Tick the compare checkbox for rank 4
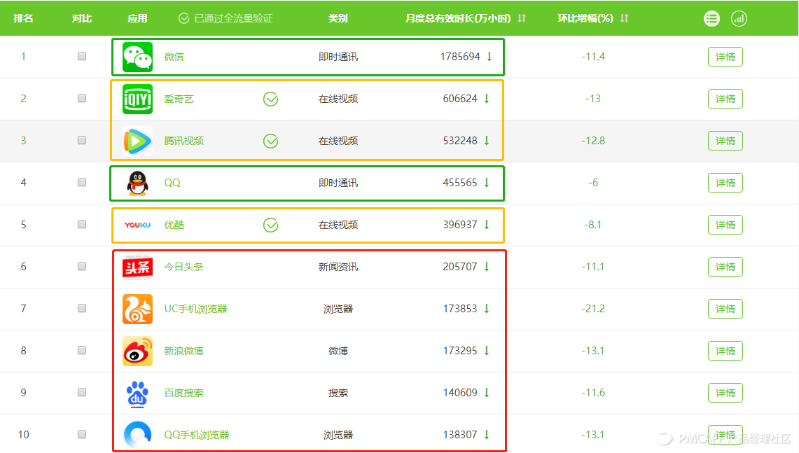This screenshot has width=799, height=453. 82,182
